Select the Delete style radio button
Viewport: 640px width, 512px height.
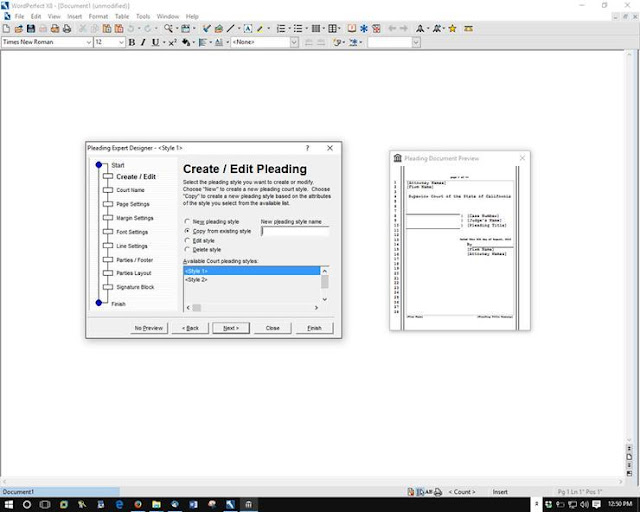tap(187, 249)
